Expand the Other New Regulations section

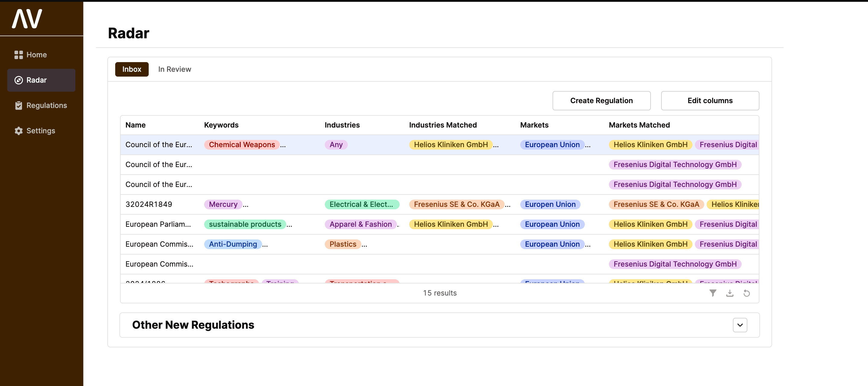coord(740,325)
